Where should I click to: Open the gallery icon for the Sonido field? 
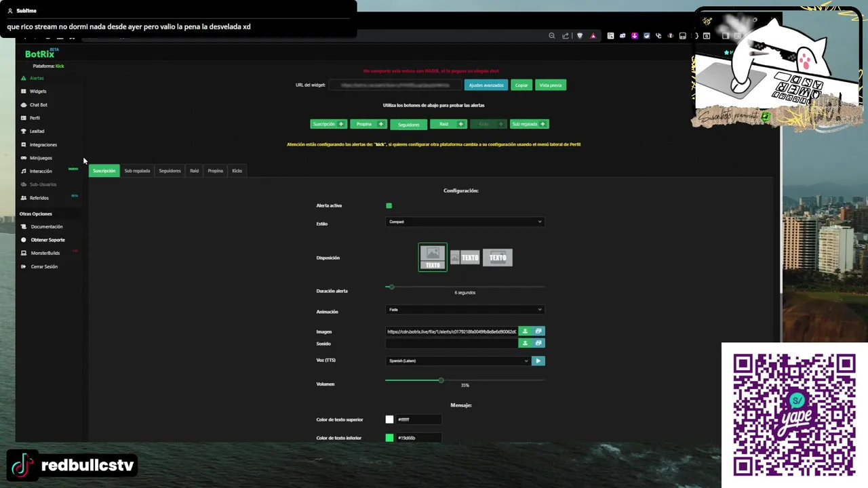point(538,343)
